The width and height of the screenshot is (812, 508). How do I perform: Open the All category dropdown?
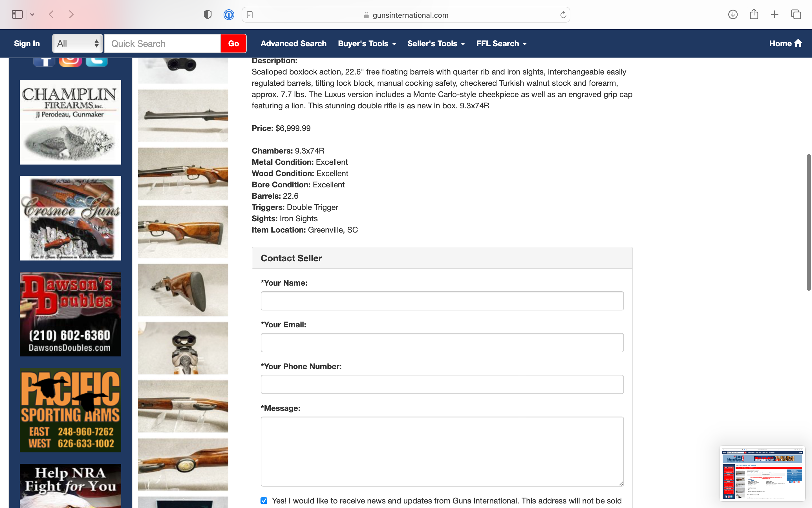(78, 44)
